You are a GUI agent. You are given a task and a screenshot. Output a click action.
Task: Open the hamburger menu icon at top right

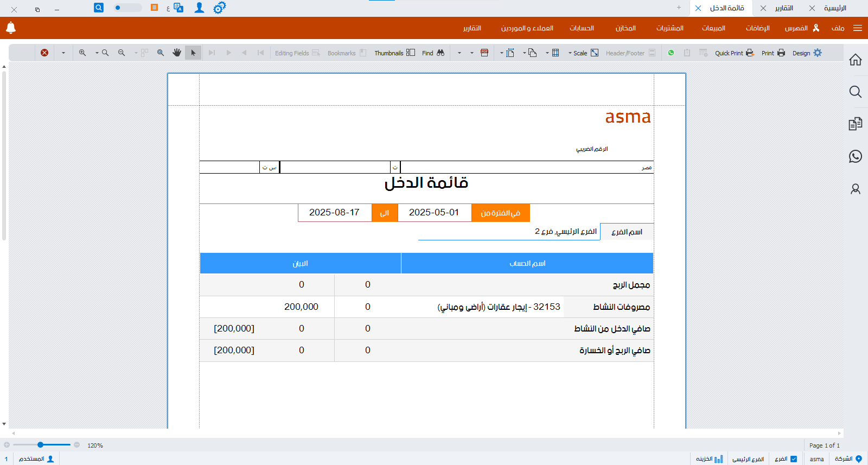tap(858, 28)
